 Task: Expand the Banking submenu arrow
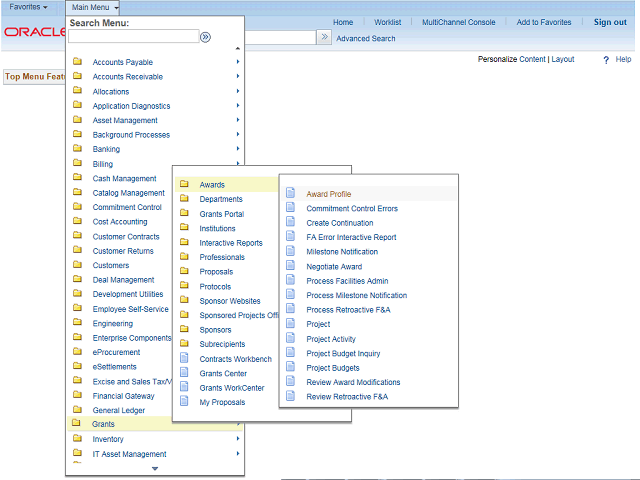[x=237, y=149]
